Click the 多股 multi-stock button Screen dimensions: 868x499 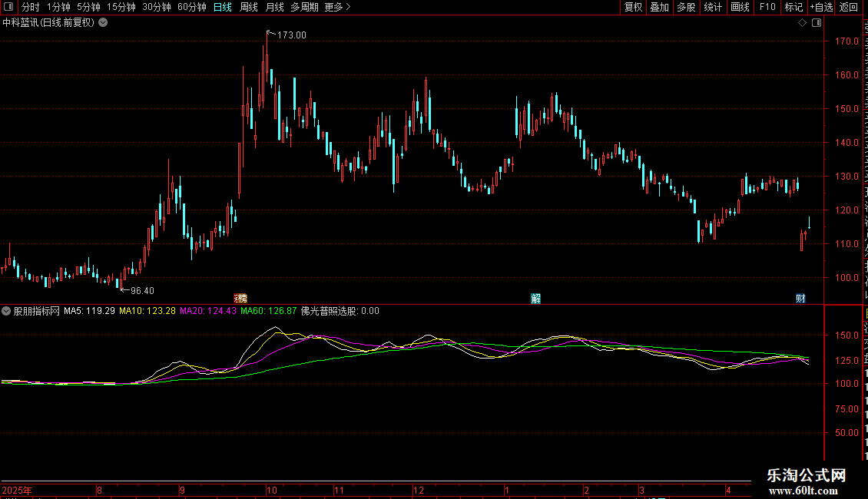pos(686,7)
